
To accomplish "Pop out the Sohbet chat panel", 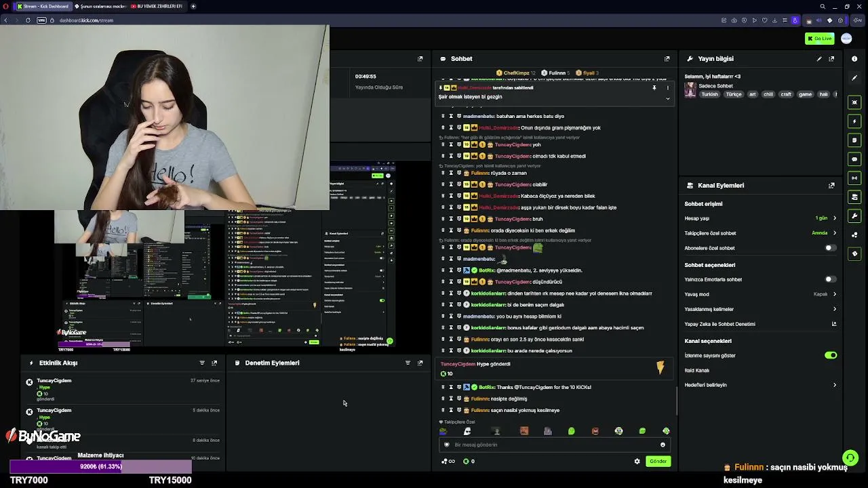I will pyautogui.click(x=667, y=59).
